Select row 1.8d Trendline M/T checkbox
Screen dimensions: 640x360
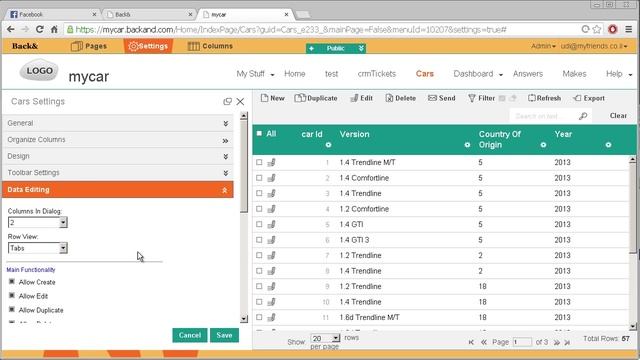pyautogui.click(x=259, y=317)
